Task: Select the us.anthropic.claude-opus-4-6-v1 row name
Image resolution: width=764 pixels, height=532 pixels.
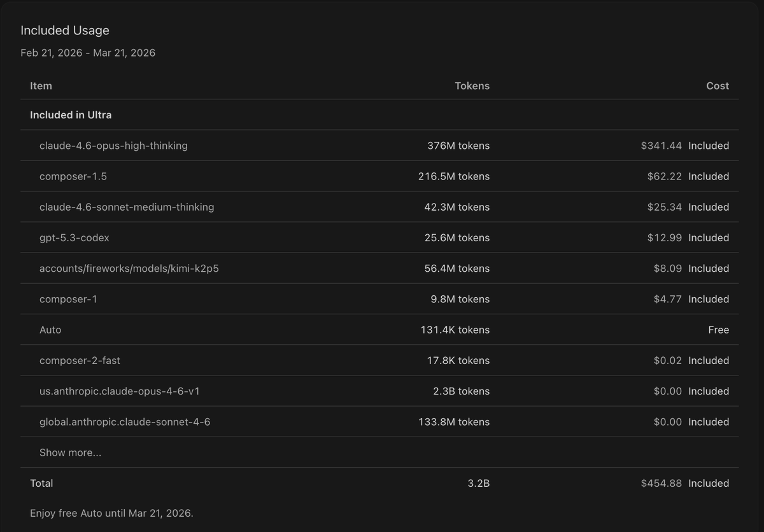Action: point(120,391)
